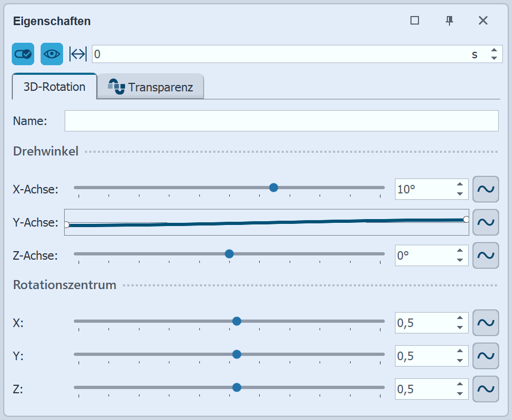Viewport: 512px width, 420px height.
Task: Open curve editor for Z-Achse rotation
Action: [486, 255]
